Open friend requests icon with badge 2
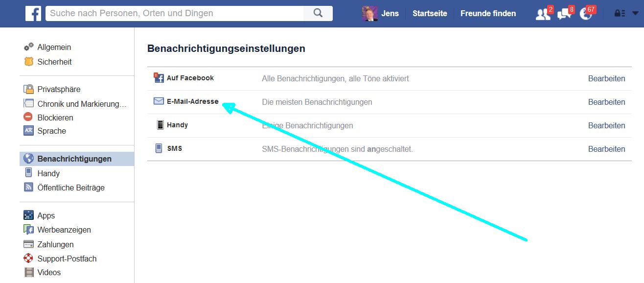Screen dimensions: 644x283 click(x=543, y=14)
